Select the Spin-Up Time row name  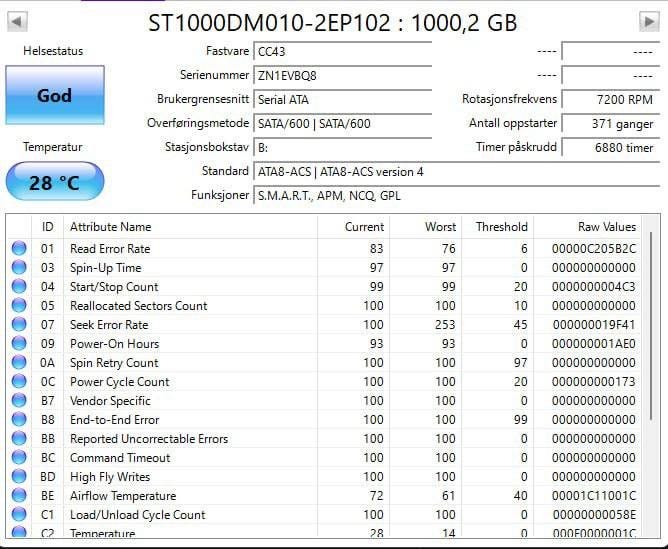[x=105, y=268]
